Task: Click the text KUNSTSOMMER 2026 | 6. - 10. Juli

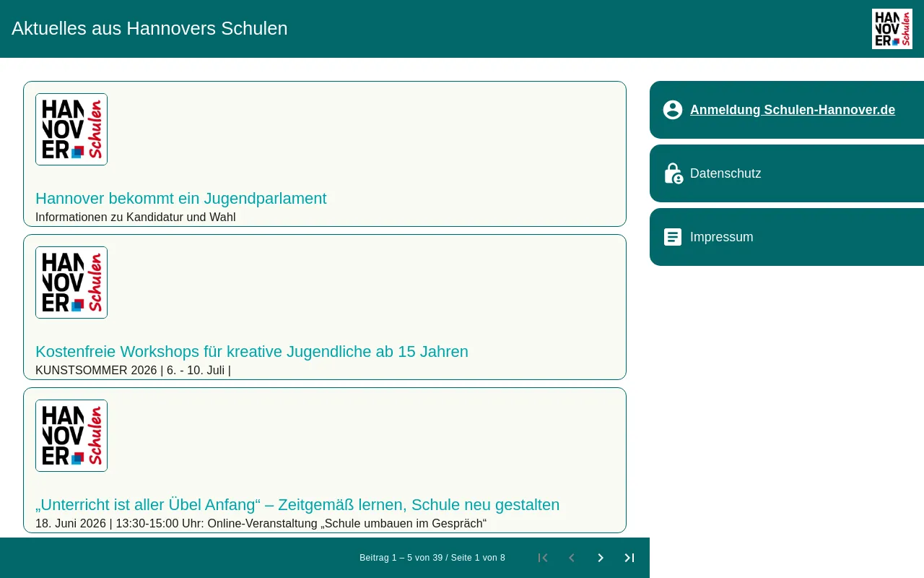Action: pyautogui.click(x=133, y=370)
